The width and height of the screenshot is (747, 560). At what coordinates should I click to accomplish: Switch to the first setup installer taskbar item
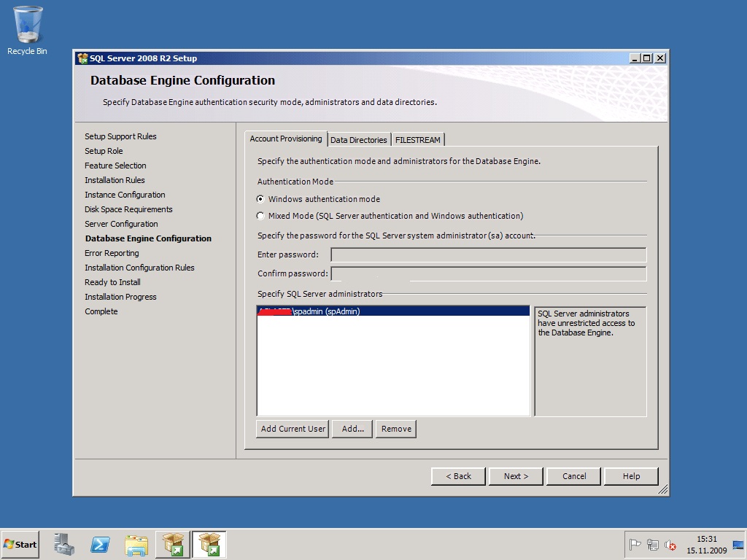click(x=172, y=544)
